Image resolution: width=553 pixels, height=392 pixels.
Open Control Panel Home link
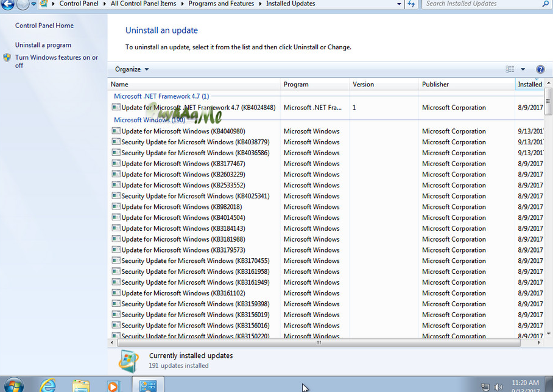(44, 26)
